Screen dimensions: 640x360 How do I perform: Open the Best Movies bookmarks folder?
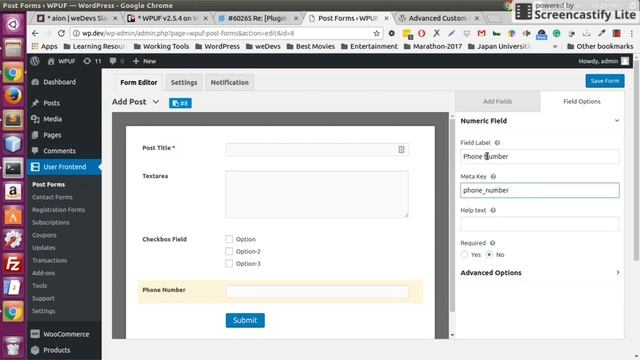click(311, 47)
